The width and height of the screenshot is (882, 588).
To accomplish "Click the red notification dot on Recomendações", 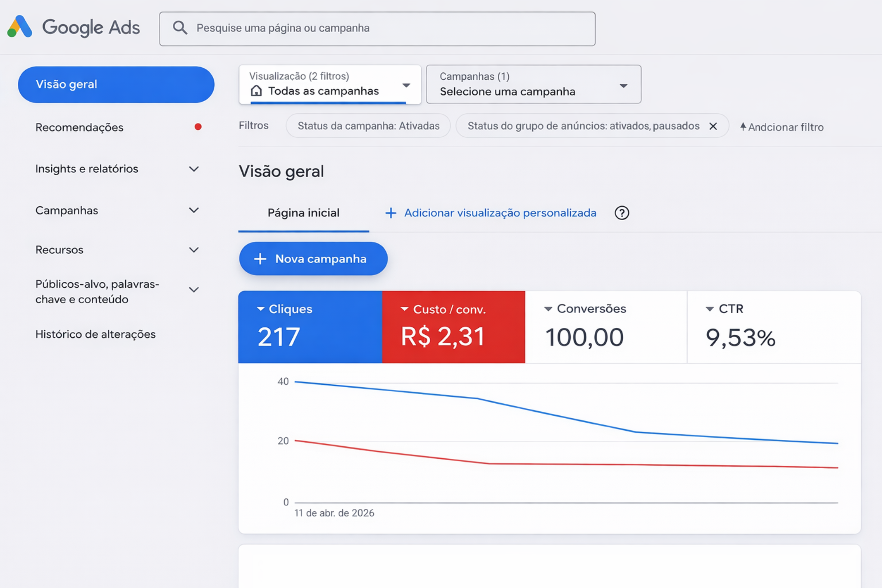I will 198,126.
